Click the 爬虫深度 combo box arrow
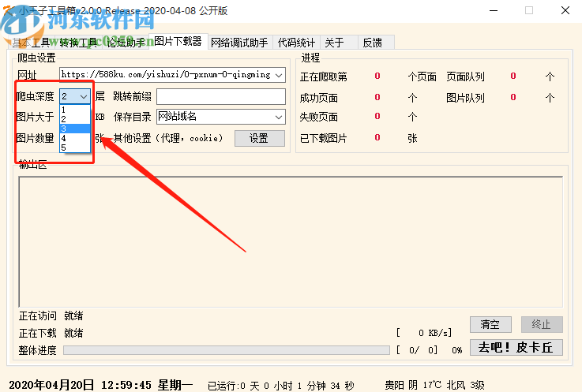 coord(84,97)
